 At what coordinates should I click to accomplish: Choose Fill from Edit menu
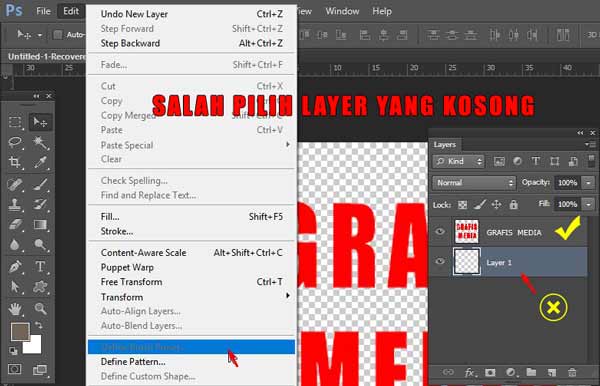click(x=191, y=217)
